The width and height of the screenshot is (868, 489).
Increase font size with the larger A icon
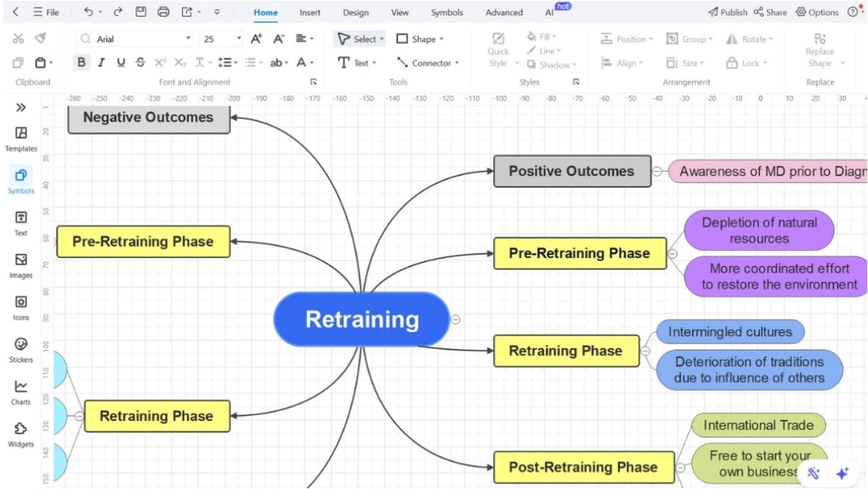coord(256,38)
